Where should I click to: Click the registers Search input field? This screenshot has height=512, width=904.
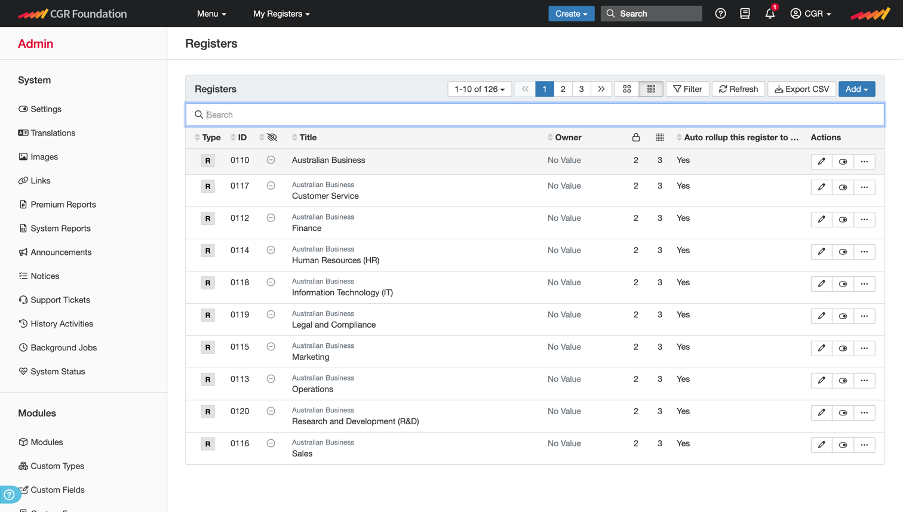(534, 115)
